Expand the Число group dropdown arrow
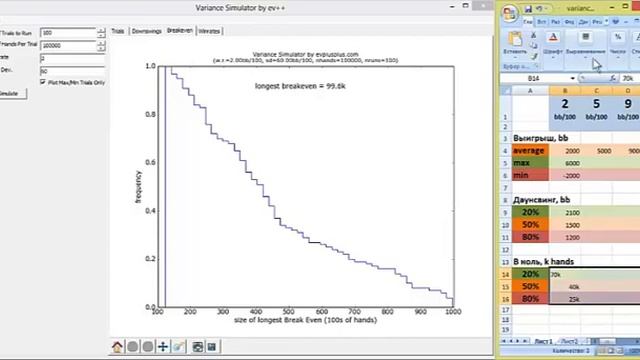 click(x=618, y=57)
